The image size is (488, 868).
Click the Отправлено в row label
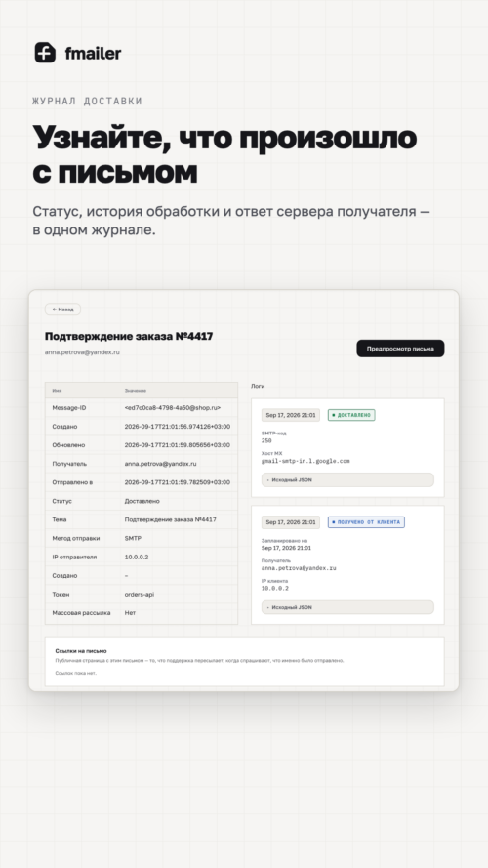point(72,482)
